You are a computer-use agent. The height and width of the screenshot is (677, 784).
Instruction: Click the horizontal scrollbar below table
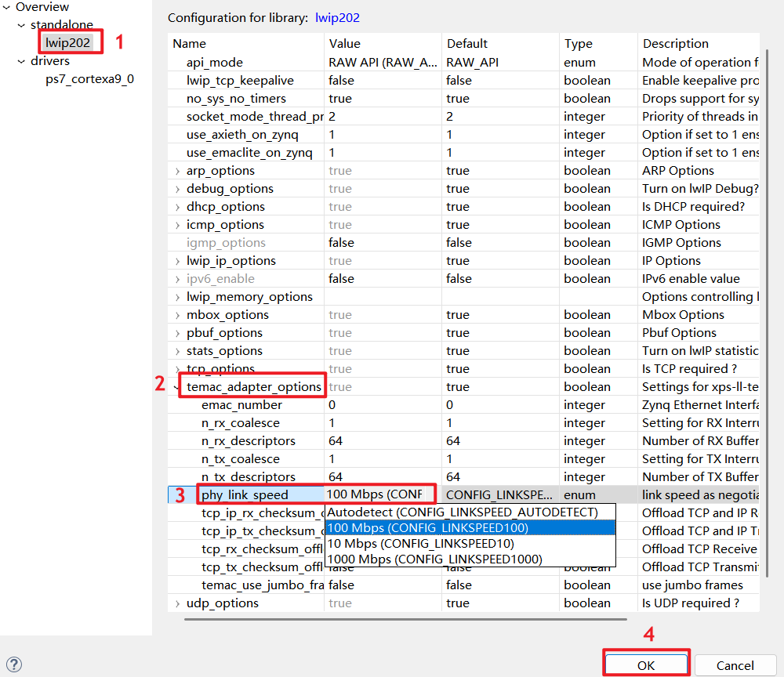coord(470,618)
